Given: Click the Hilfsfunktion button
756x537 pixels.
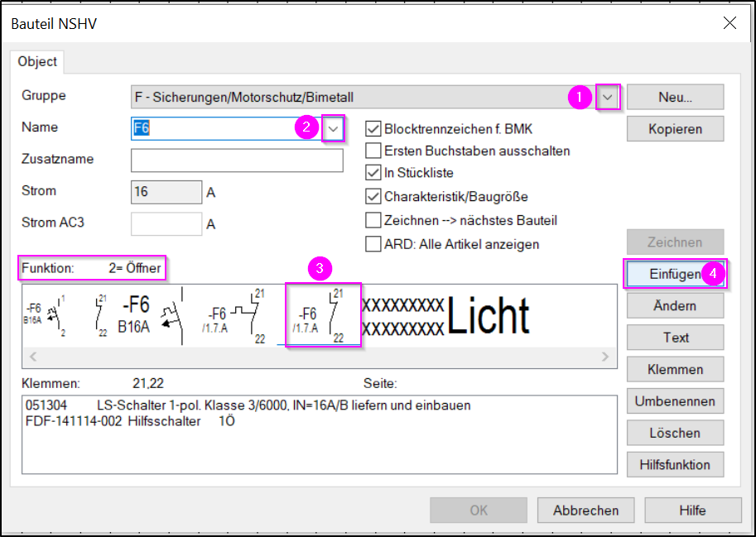Looking at the screenshot, I should pos(675,465).
